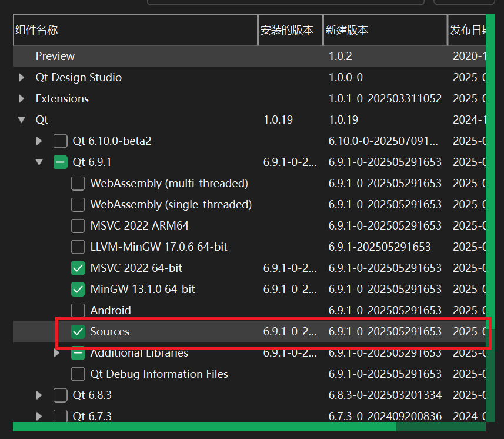Expand the Qt Design Studio node
504x439 pixels.
(22, 77)
